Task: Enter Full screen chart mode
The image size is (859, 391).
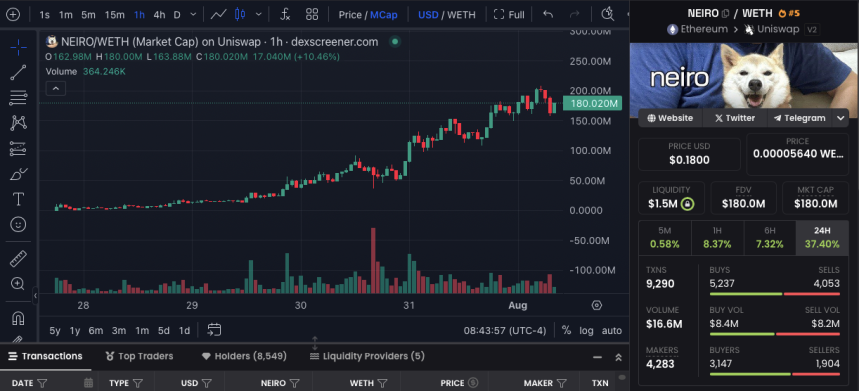Action: [x=509, y=15]
